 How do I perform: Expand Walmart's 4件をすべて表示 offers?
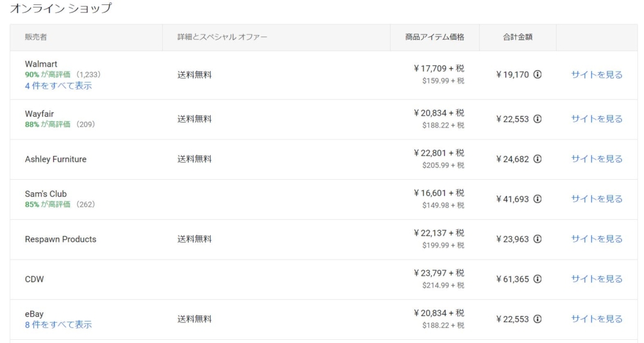point(58,85)
